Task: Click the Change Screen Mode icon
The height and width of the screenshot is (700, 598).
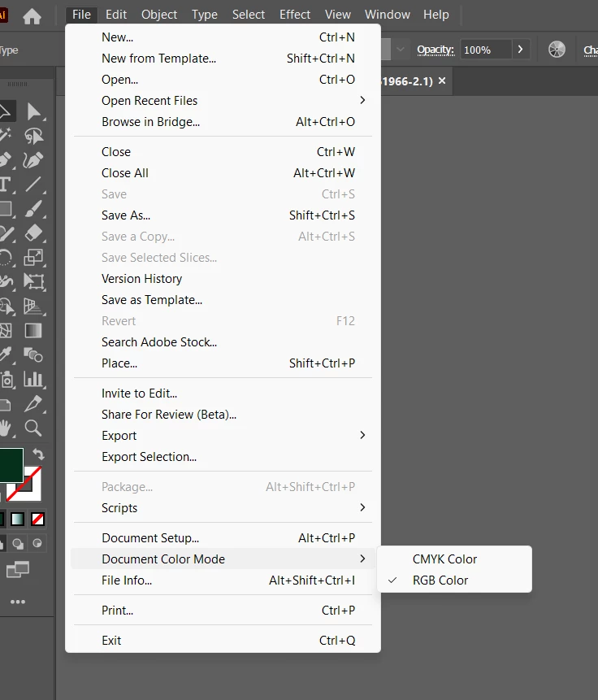Action: tap(18, 569)
